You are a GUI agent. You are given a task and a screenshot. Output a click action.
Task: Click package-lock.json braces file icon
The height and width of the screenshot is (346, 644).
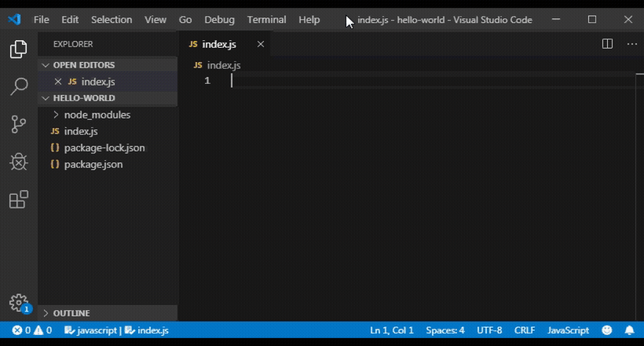(x=55, y=148)
